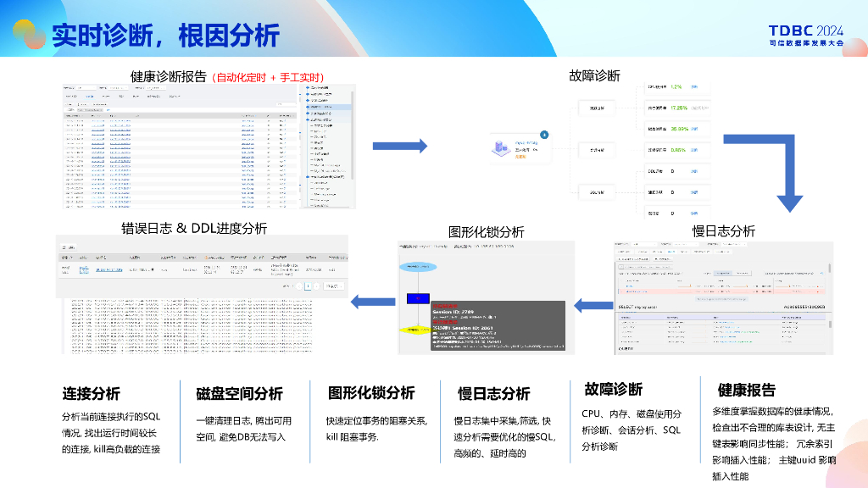The width and height of the screenshot is (868, 488).
Task: Select the blue rectangle node in the lock analysis flowchart
Action: (x=417, y=298)
